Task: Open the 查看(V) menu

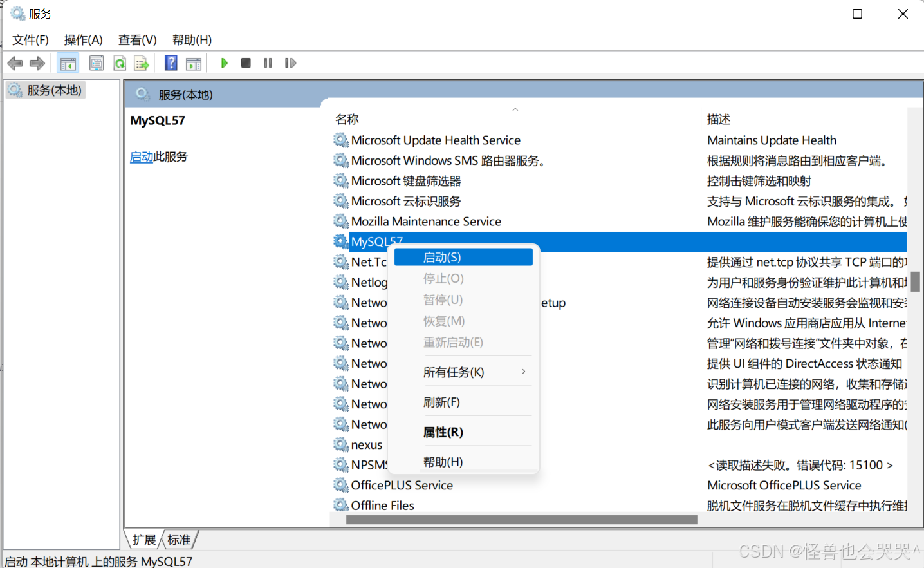Action: [136, 39]
